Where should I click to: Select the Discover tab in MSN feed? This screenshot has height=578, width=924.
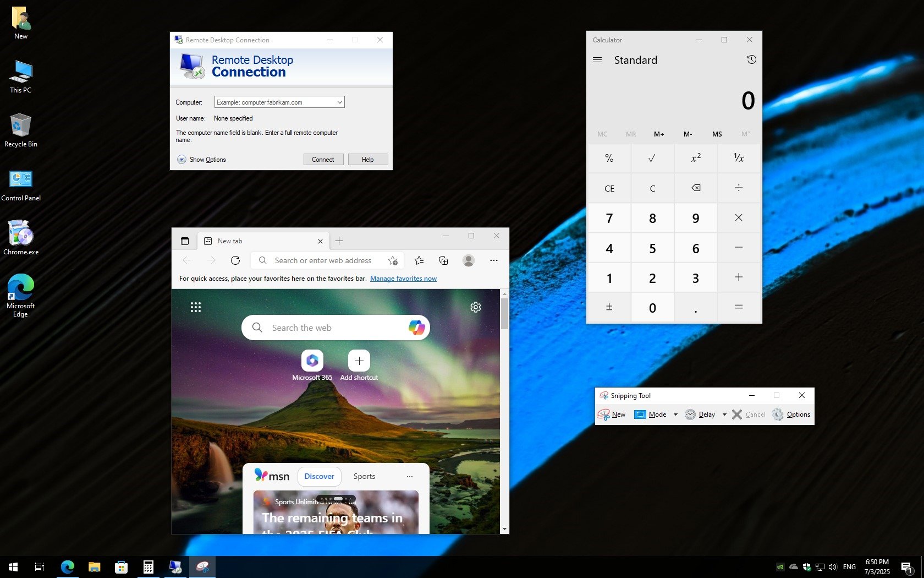[319, 476]
